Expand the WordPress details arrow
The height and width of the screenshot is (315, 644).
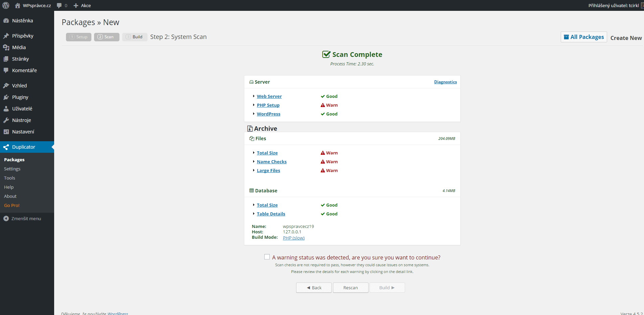pos(254,114)
